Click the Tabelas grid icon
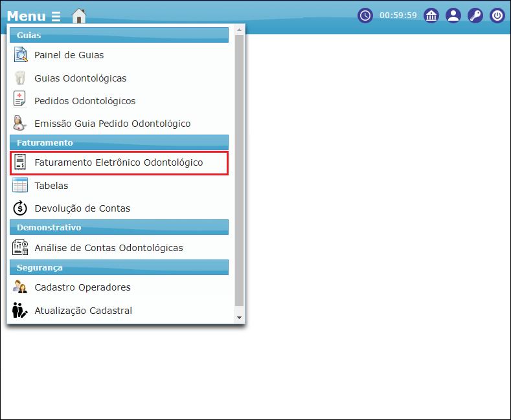The width and height of the screenshot is (511, 420). 20,185
